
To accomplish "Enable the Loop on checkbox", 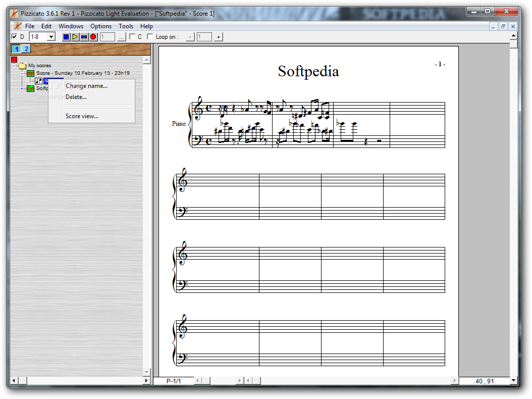I will click(x=150, y=36).
